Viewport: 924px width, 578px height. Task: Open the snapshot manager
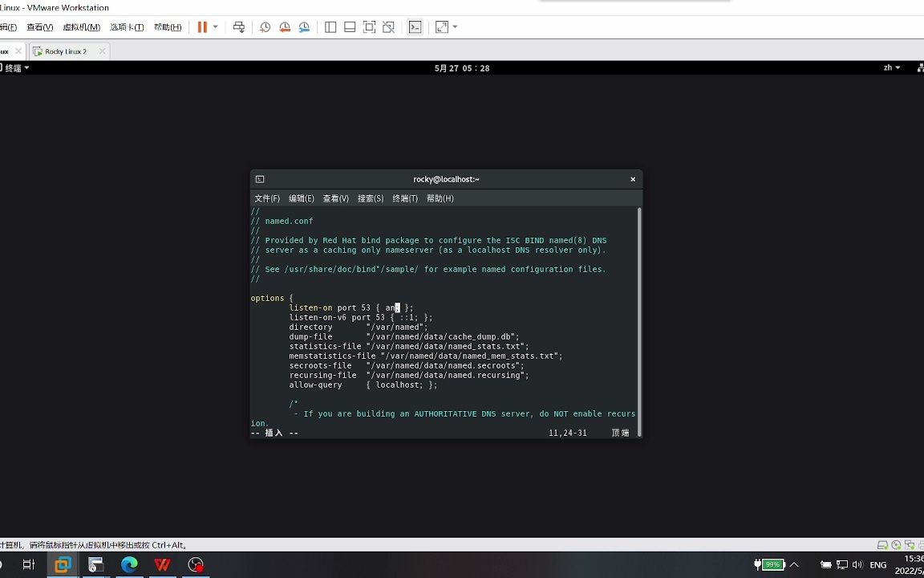click(304, 26)
